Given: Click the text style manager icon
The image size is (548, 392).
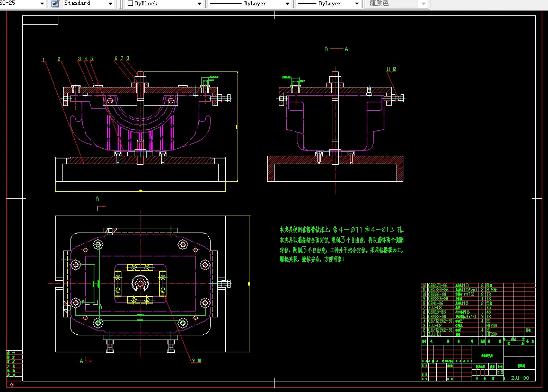Looking at the screenshot, I should tap(55, 4).
